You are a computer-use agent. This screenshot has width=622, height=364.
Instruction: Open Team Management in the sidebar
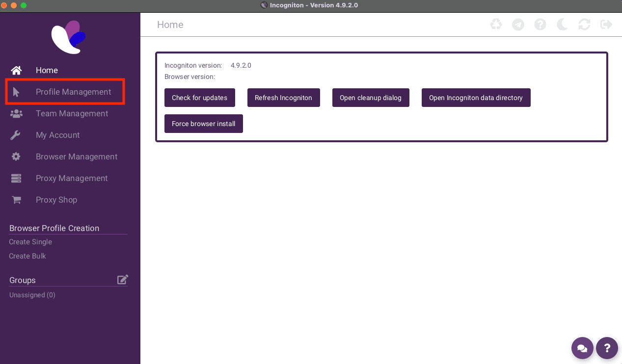coord(72,113)
